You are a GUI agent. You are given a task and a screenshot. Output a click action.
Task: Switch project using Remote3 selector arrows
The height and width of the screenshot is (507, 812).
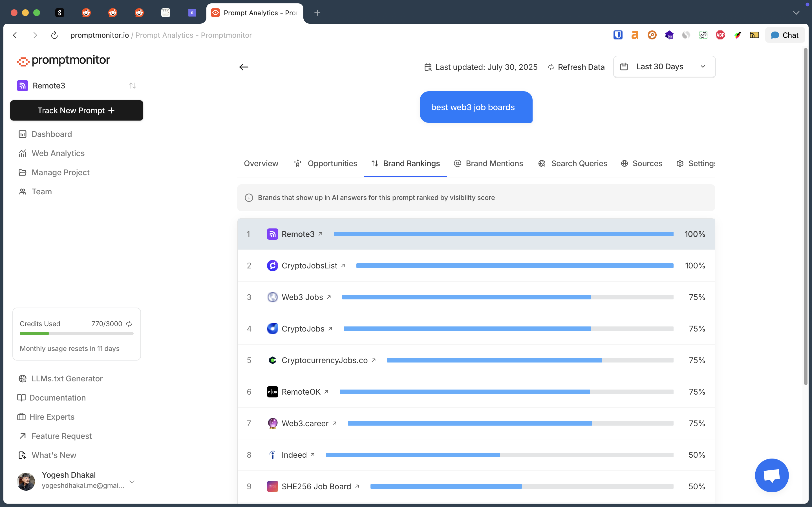[132, 86]
